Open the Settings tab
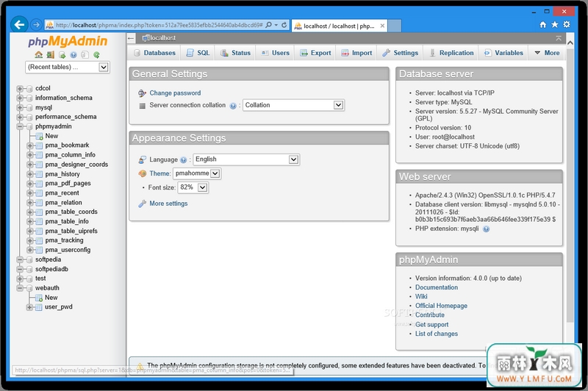The height and width of the screenshot is (391, 588). 401,53
